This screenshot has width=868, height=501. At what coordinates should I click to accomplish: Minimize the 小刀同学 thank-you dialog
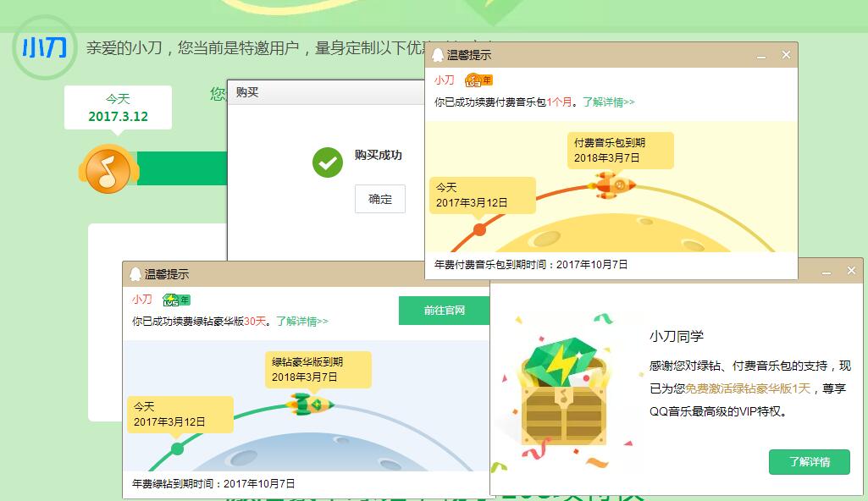point(827,272)
